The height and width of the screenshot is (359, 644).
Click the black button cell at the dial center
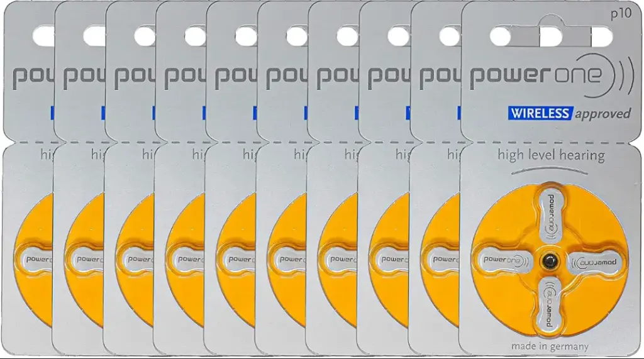(550, 261)
